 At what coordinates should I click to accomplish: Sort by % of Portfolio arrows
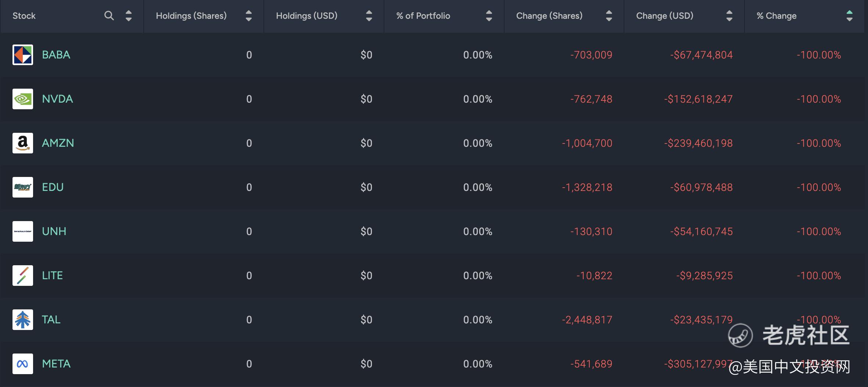[x=489, y=15]
